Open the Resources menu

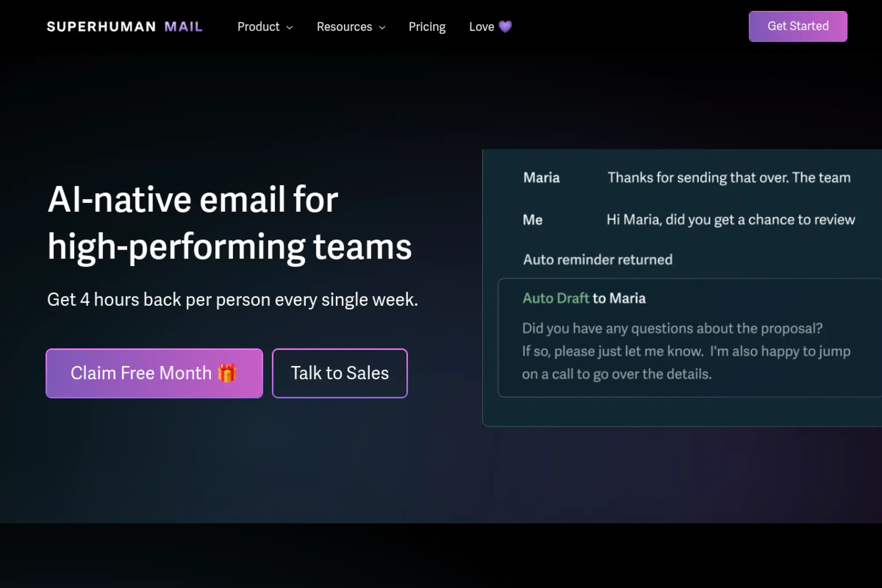click(344, 26)
